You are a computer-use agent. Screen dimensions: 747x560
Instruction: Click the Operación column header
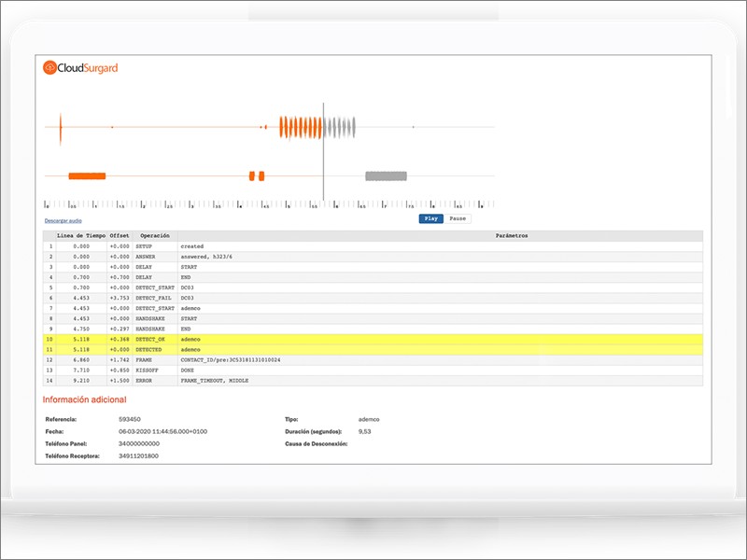click(155, 236)
